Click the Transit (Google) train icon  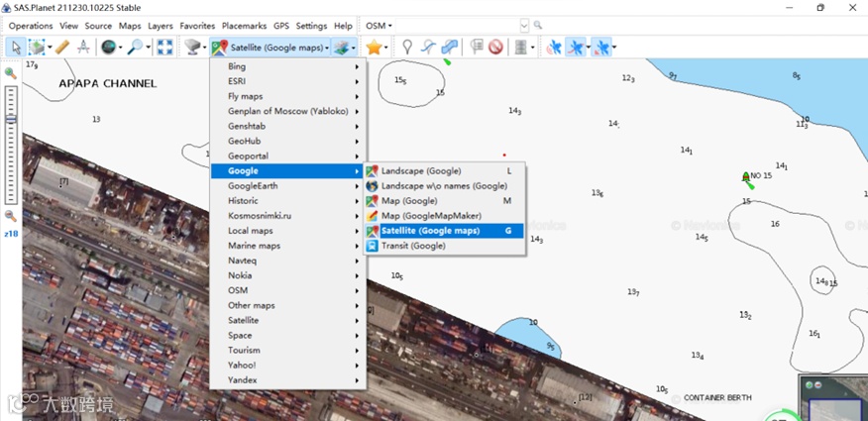(x=372, y=246)
